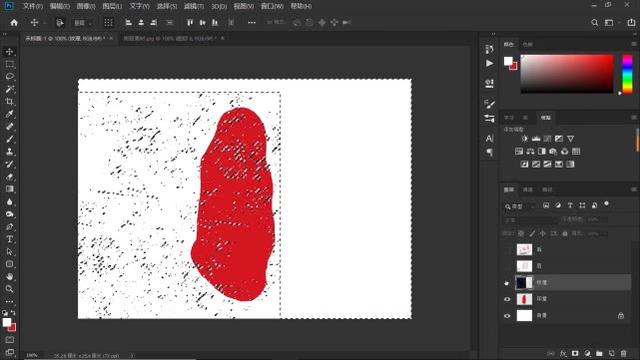Open the 滤镜 (Filter) menu
640x360 pixels.
[x=193, y=6]
